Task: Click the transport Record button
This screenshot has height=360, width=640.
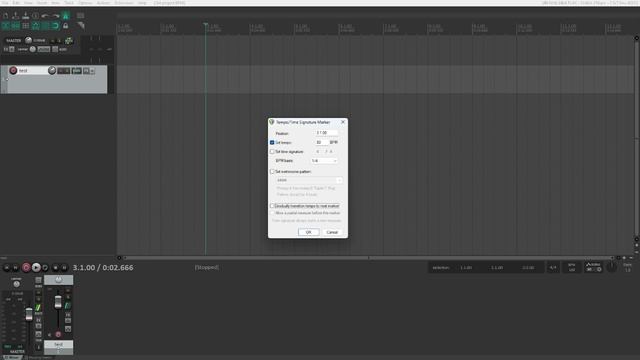Action: point(26,268)
